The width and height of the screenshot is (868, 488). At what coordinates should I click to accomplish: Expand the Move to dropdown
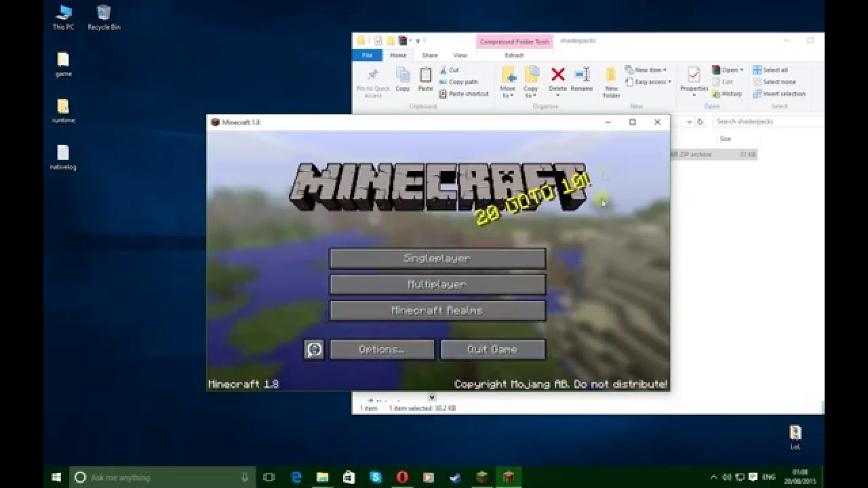tap(508, 82)
